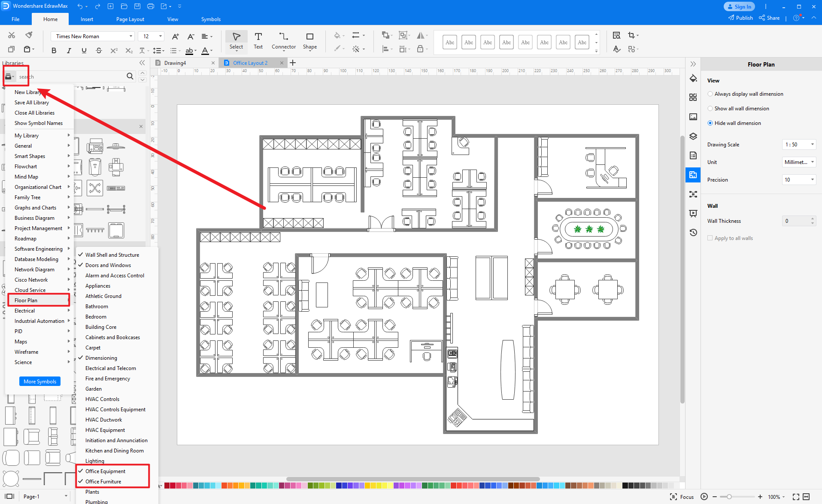Open the Times New Roman font dropdown

pos(130,36)
